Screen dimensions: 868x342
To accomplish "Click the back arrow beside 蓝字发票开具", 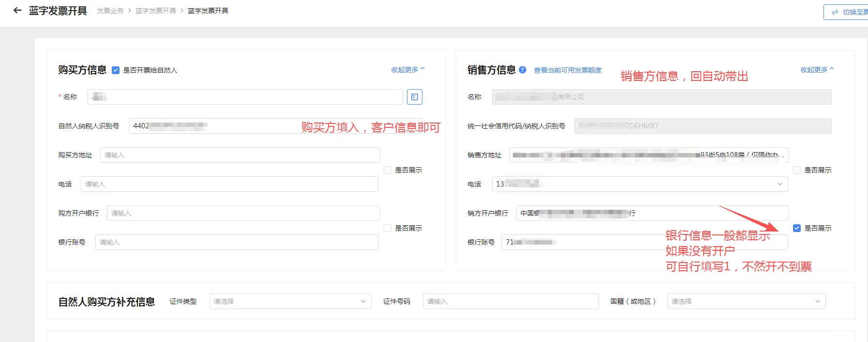I will coord(17,10).
